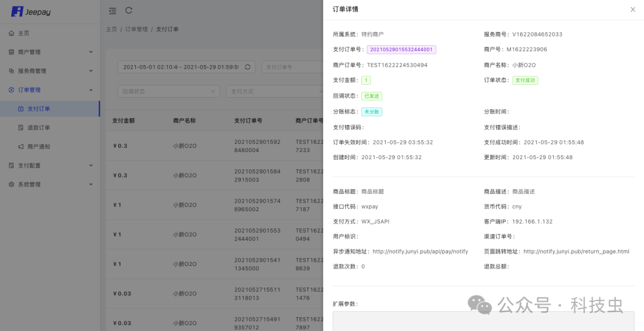Image resolution: width=644 pixels, height=331 pixels.
Task: Click the 支付订单号 search input
Action: (x=292, y=67)
